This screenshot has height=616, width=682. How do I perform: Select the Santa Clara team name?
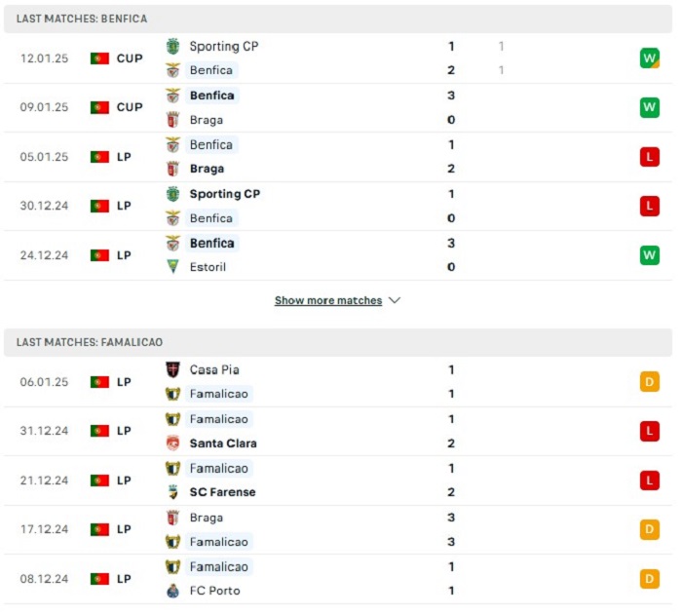(x=223, y=443)
